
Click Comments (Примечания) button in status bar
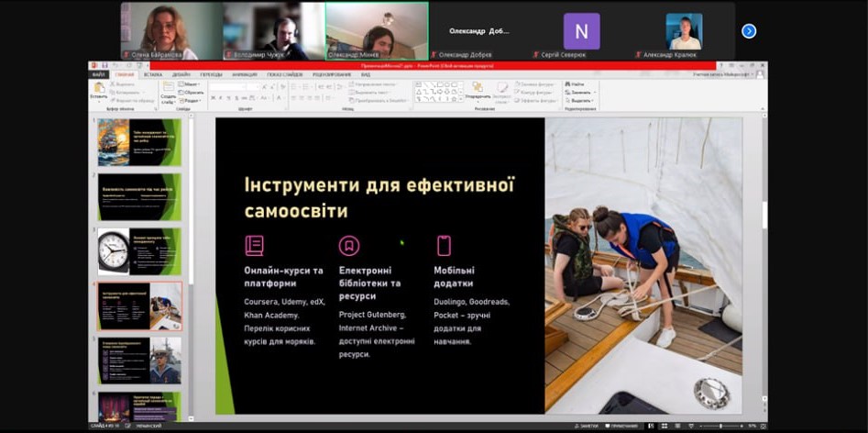622,426
